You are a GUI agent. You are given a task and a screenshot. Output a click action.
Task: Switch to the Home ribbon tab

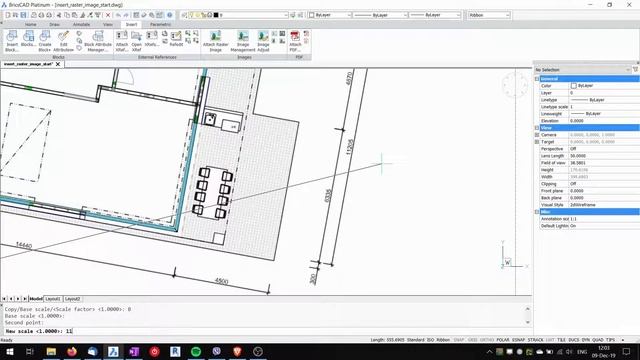[x=30, y=24]
